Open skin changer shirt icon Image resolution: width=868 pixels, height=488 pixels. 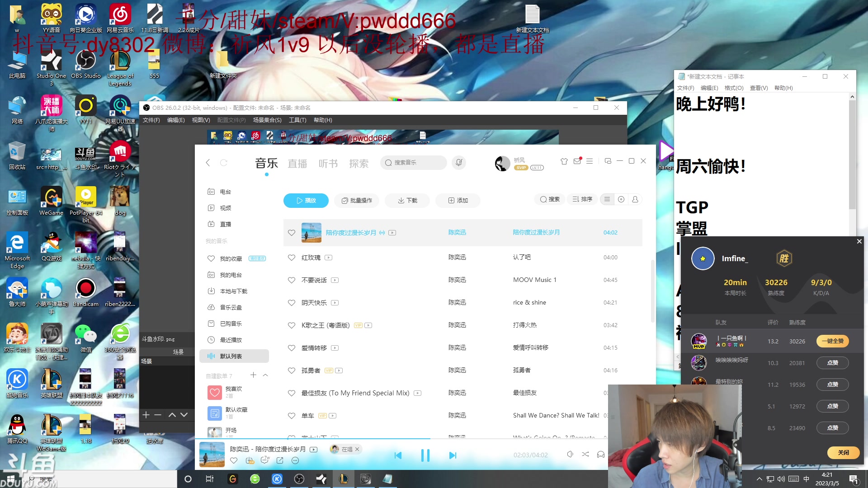pos(564,161)
